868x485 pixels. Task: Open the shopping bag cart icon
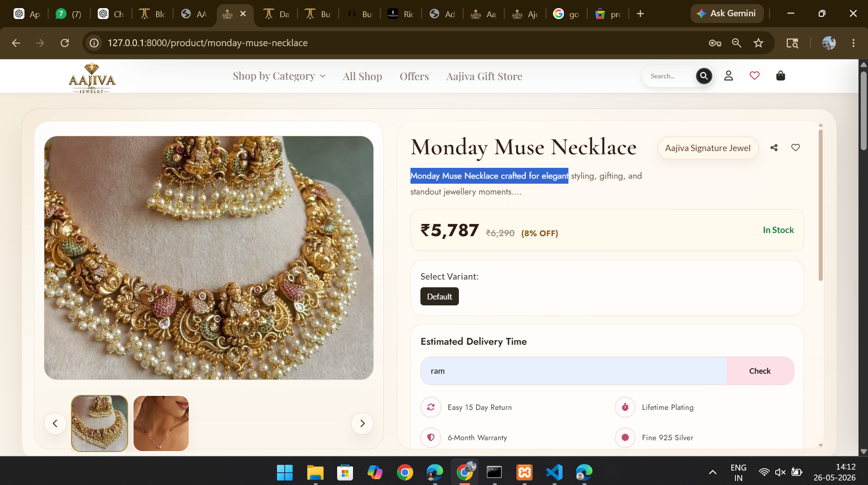pyautogui.click(x=781, y=76)
